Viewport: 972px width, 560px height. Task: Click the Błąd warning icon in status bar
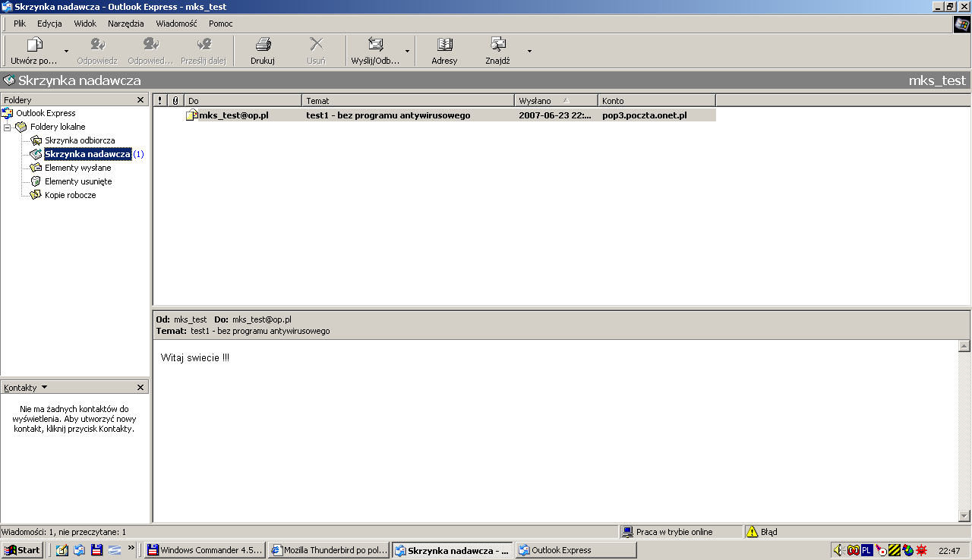pos(752,532)
